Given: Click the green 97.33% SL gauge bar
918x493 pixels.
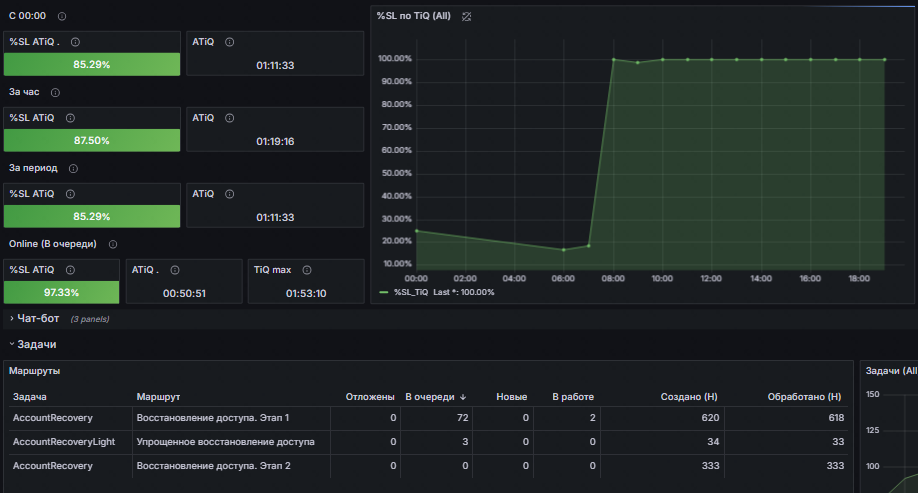Looking at the screenshot, I should (61, 292).
